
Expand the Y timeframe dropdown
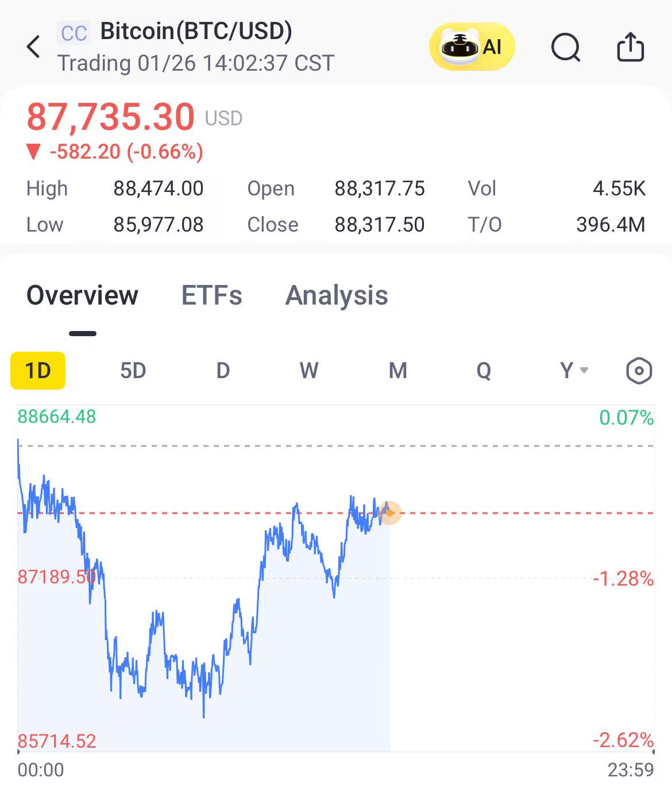574,371
